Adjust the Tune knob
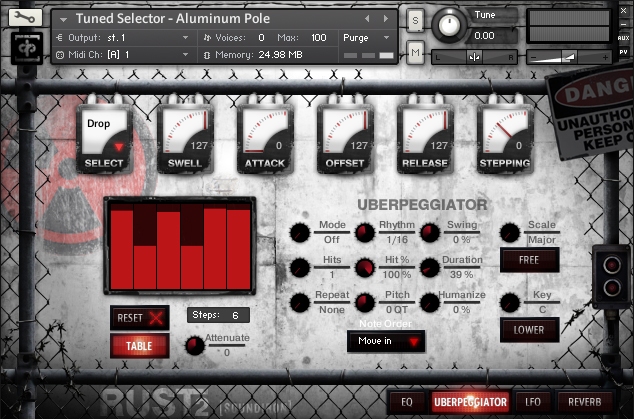The height and width of the screenshot is (419, 634). click(448, 25)
